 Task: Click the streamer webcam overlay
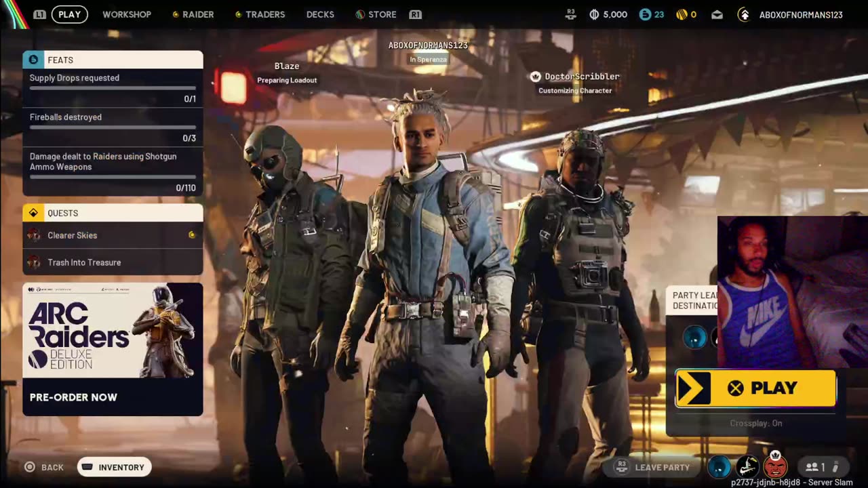(x=792, y=293)
